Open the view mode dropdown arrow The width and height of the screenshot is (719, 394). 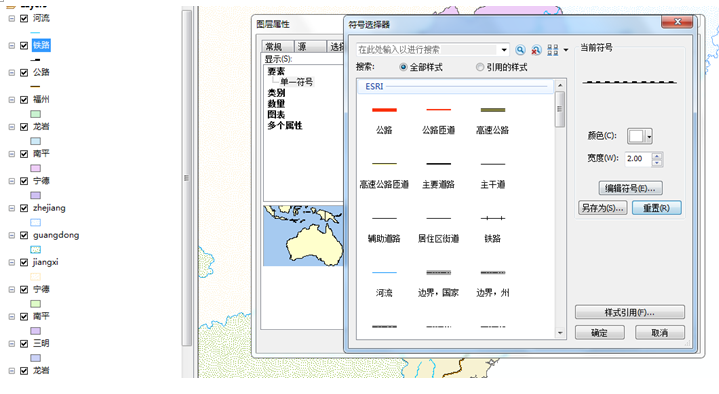coord(566,50)
